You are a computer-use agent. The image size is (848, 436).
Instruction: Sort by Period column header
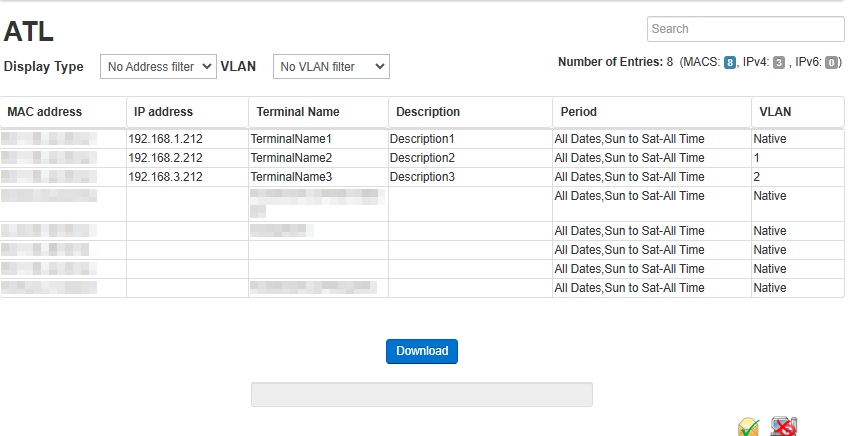[579, 112]
